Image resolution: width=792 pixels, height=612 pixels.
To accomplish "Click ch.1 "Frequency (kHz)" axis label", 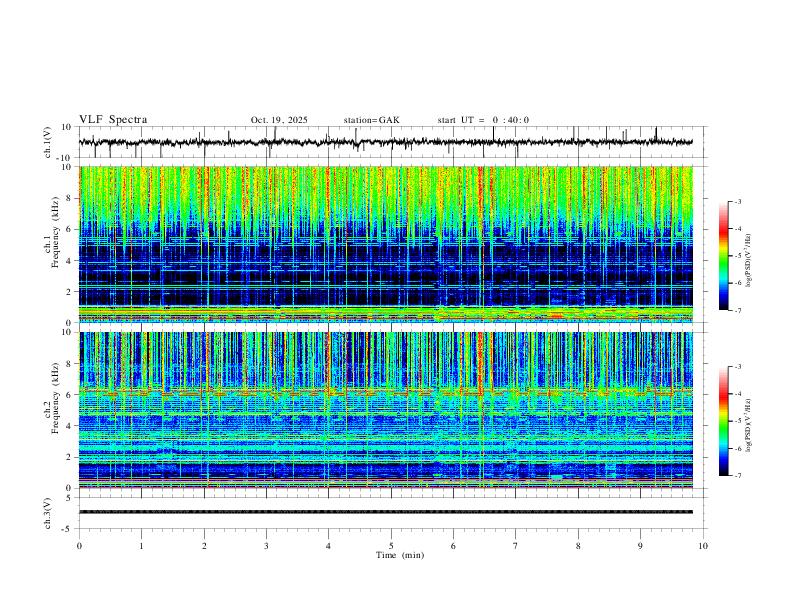I will coord(56,232).
